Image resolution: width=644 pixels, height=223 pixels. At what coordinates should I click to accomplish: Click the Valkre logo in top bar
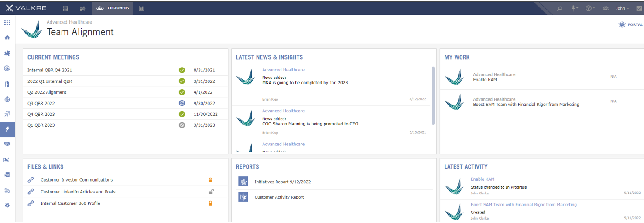[x=26, y=8]
